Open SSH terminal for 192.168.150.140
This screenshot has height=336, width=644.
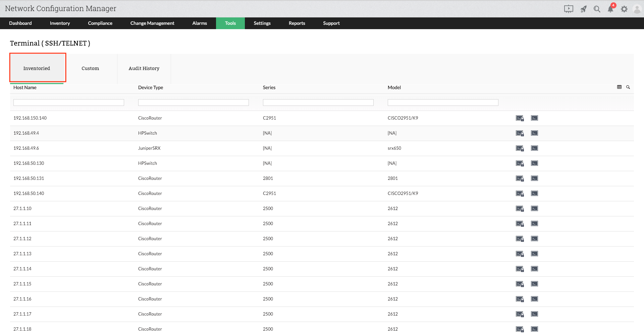pyautogui.click(x=520, y=118)
